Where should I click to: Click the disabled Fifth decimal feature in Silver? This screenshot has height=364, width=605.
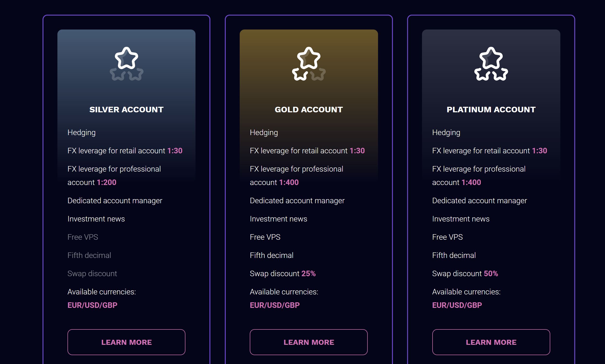[x=89, y=255]
